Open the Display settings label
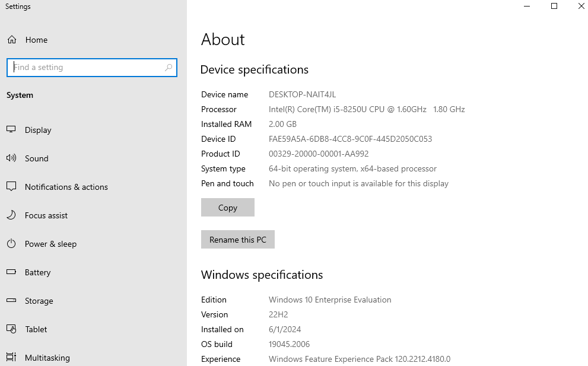Image resolution: width=588 pixels, height=366 pixels. (38, 130)
